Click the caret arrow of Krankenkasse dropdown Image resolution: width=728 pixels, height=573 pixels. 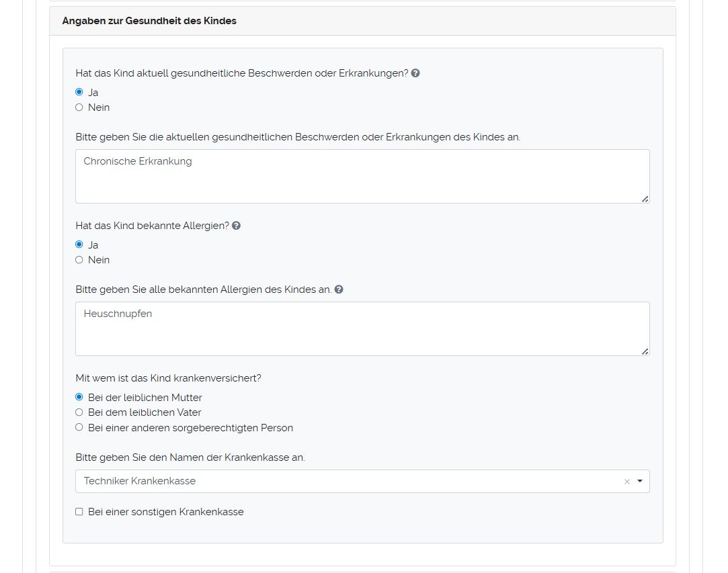[639, 481]
